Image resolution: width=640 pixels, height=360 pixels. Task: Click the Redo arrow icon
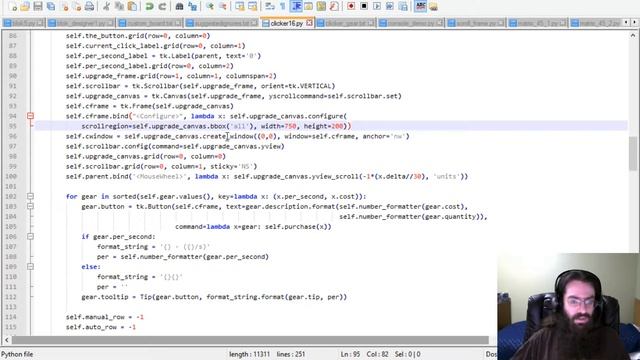[x=162, y=6]
